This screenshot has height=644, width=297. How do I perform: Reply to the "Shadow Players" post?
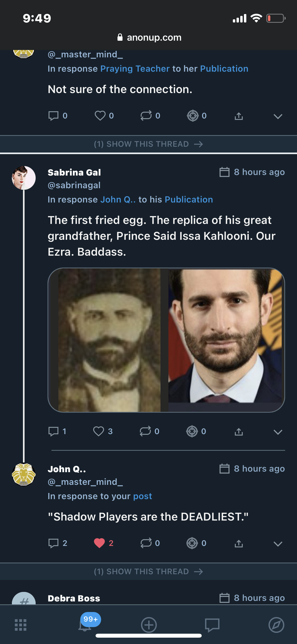(54, 543)
